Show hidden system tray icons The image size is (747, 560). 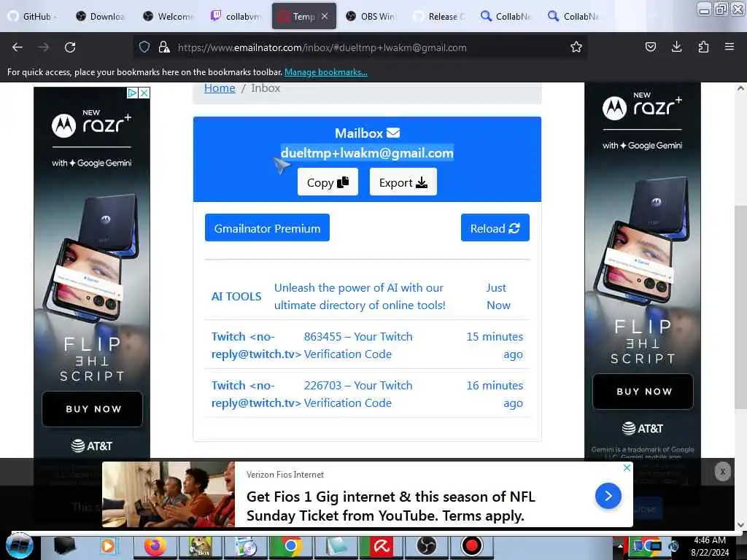tap(619, 545)
